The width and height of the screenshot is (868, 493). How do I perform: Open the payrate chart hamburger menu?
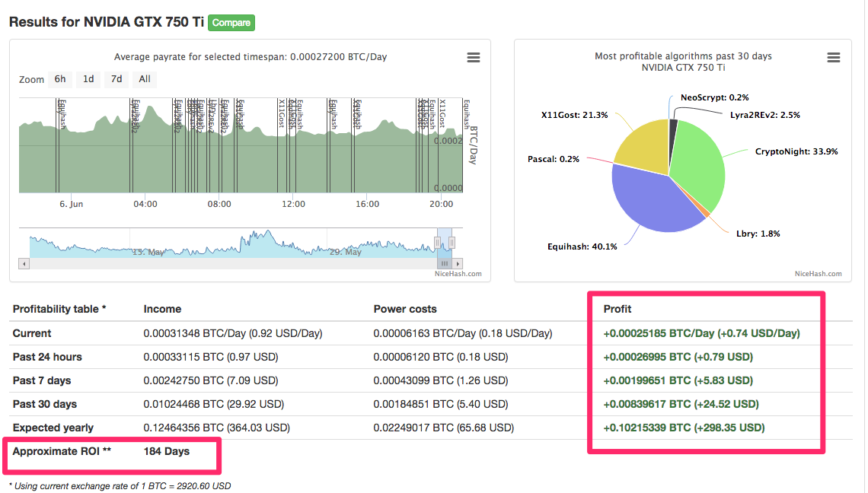pos(473,58)
